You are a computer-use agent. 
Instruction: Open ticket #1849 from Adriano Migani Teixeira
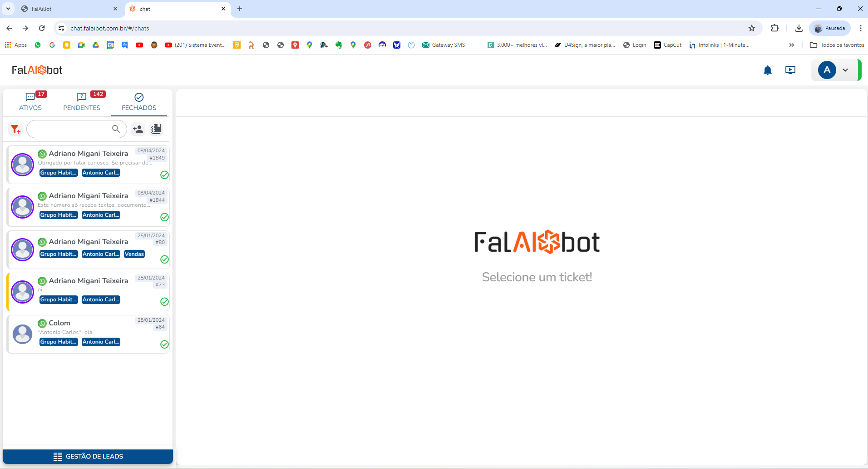(x=88, y=165)
